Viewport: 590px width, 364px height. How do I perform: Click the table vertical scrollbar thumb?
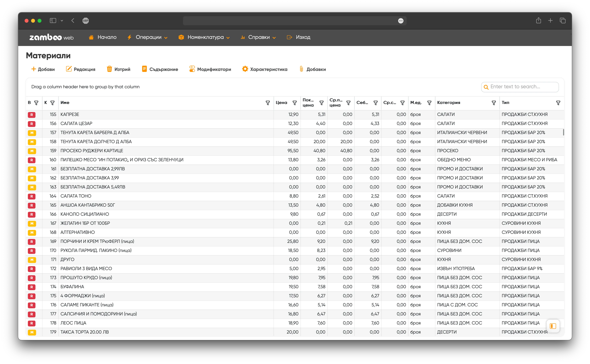click(x=563, y=132)
